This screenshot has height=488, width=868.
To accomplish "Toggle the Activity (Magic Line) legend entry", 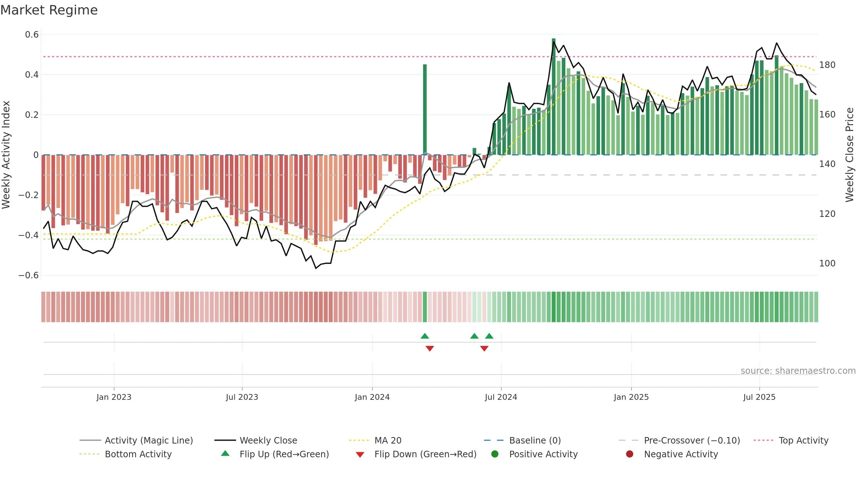I will [x=136, y=440].
